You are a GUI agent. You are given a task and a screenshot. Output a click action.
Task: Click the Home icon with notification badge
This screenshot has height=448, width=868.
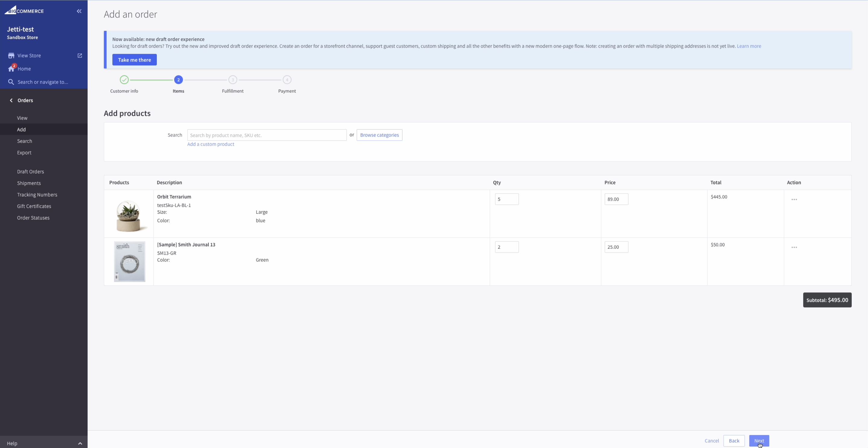tap(11, 68)
